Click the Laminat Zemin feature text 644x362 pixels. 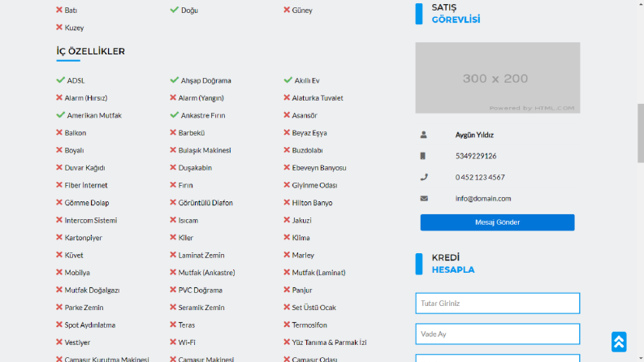pyautogui.click(x=201, y=255)
